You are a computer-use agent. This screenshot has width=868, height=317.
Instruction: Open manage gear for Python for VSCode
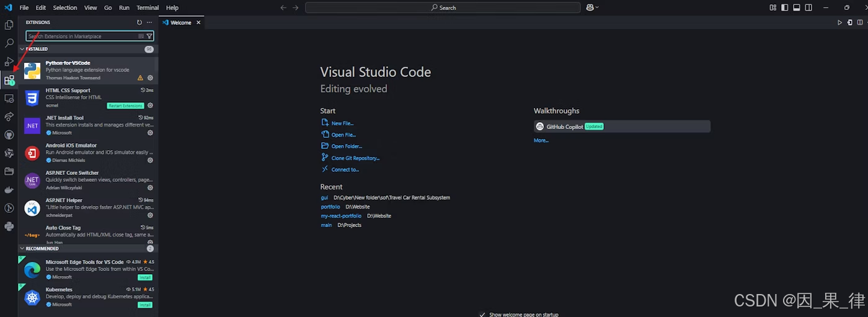150,78
